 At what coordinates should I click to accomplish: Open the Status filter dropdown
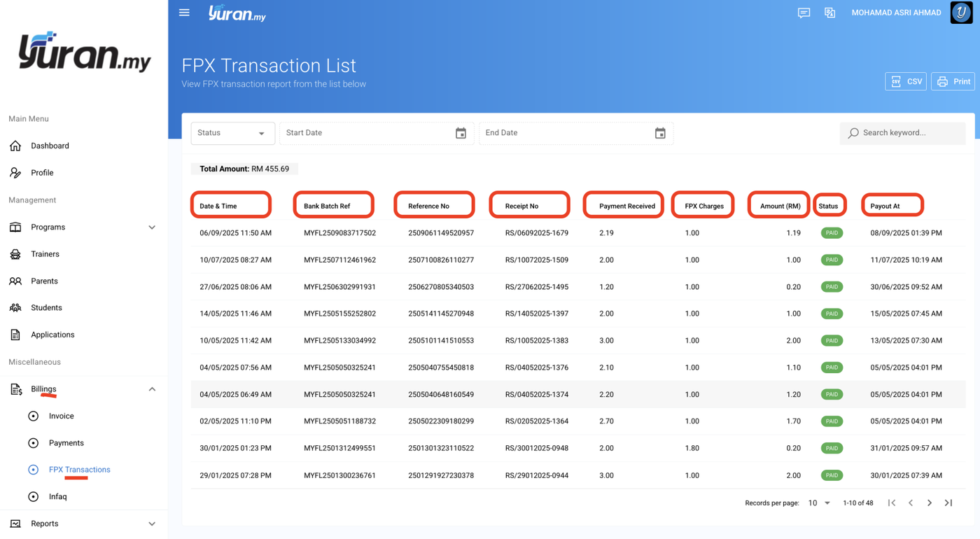[x=232, y=133]
